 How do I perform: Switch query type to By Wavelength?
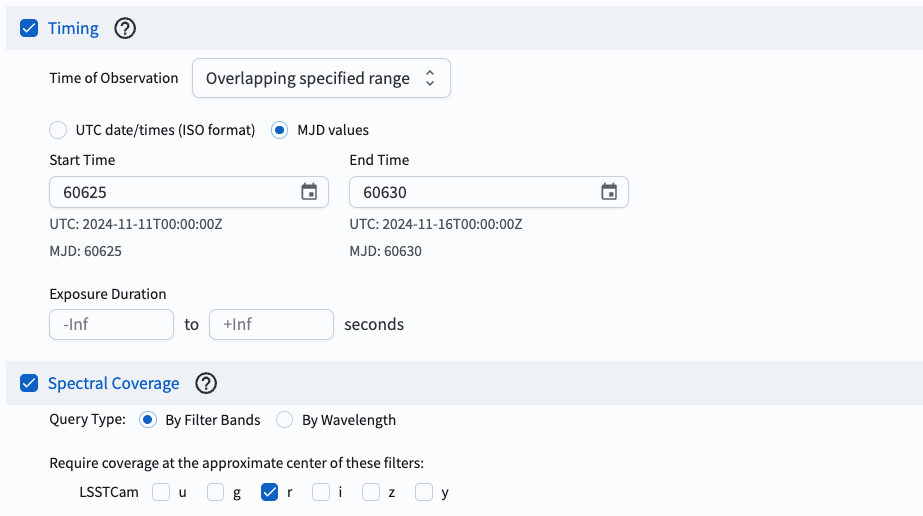click(x=285, y=420)
